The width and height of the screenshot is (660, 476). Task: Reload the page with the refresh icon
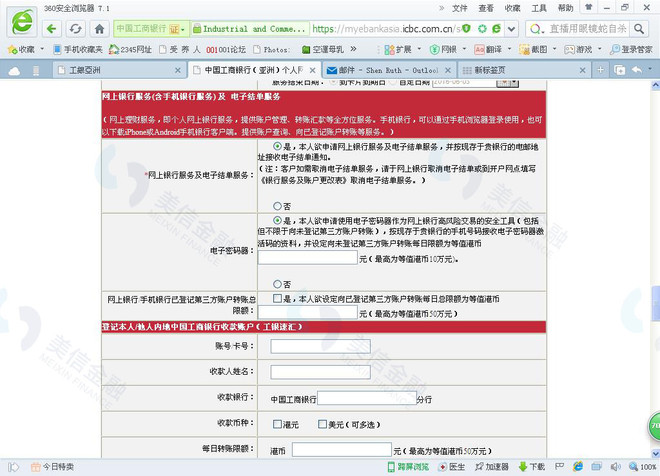click(x=76, y=29)
